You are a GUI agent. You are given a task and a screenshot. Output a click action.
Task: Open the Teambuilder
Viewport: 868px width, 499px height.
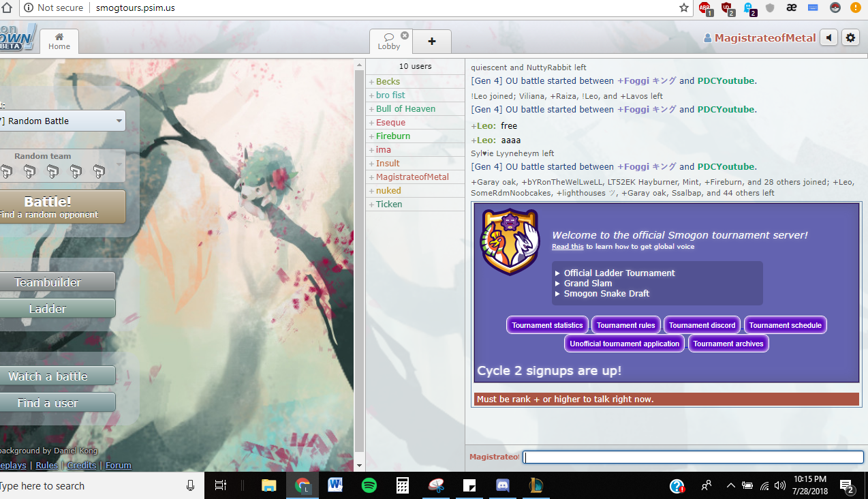click(57, 282)
